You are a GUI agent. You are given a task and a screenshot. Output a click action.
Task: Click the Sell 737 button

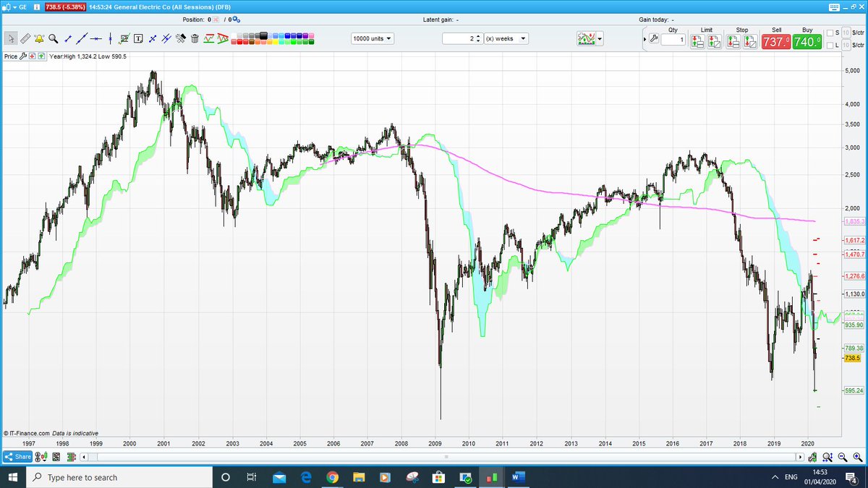pyautogui.click(x=775, y=41)
